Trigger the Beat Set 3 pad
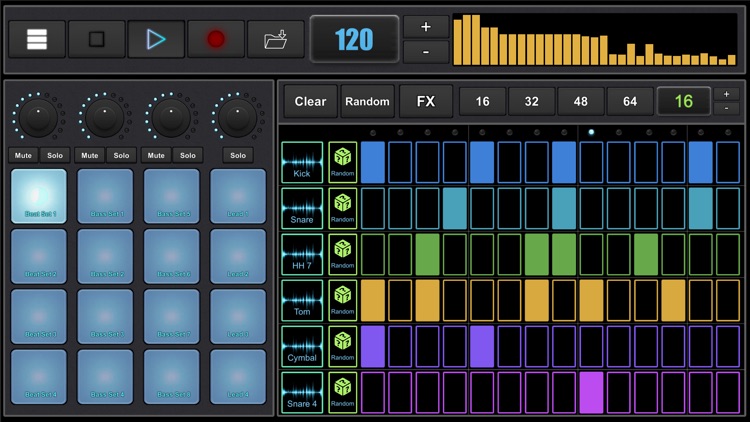The width and height of the screenshot is (750, 422). (x=39, y=317)
